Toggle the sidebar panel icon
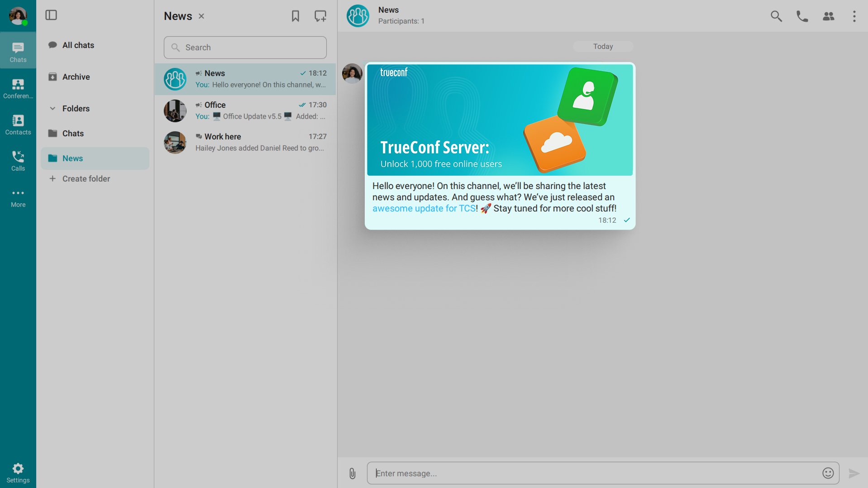Viewport: 868px width, 488px height. (x=51, y=15)
